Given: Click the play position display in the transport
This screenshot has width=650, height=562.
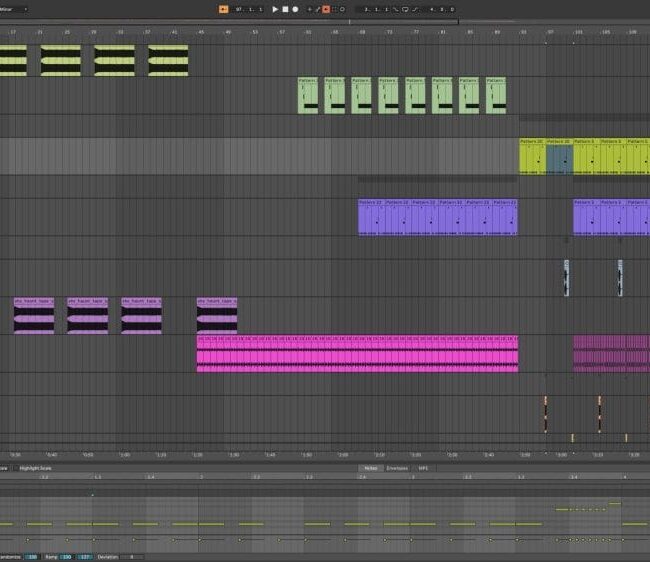Looking at the screenshot, I should (x=248, y=9).
